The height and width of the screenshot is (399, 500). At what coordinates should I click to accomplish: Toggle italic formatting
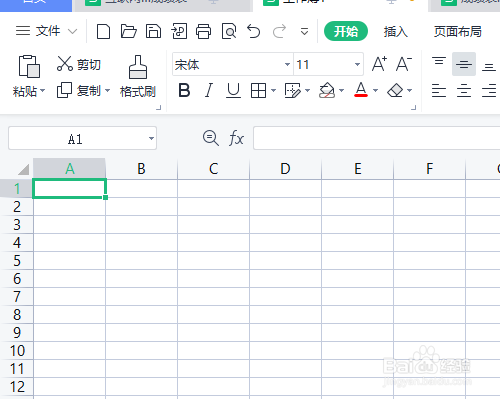click(209, 90)
